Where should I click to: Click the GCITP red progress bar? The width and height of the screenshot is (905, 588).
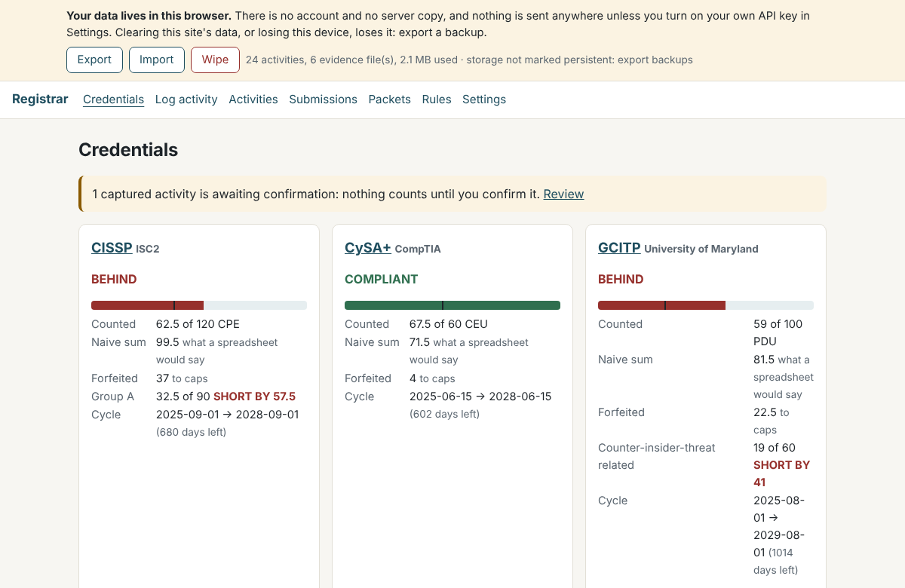(x=706, y=305)
